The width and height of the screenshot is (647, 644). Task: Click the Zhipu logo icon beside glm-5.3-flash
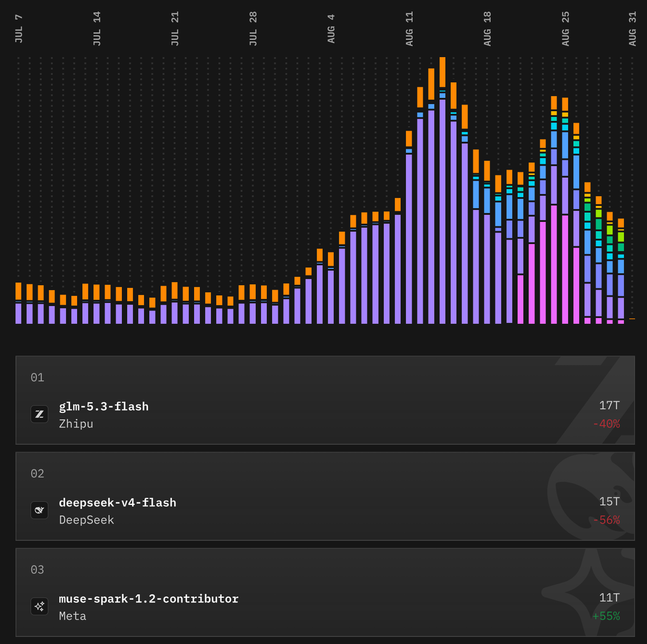pyautogui.click(x=39, y=414)
